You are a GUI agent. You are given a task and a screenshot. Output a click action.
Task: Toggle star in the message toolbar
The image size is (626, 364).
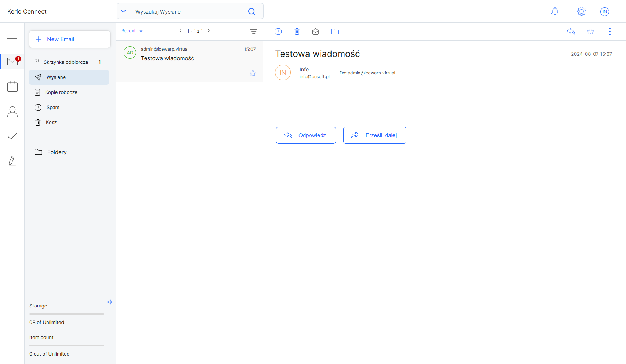pos(590,32)
